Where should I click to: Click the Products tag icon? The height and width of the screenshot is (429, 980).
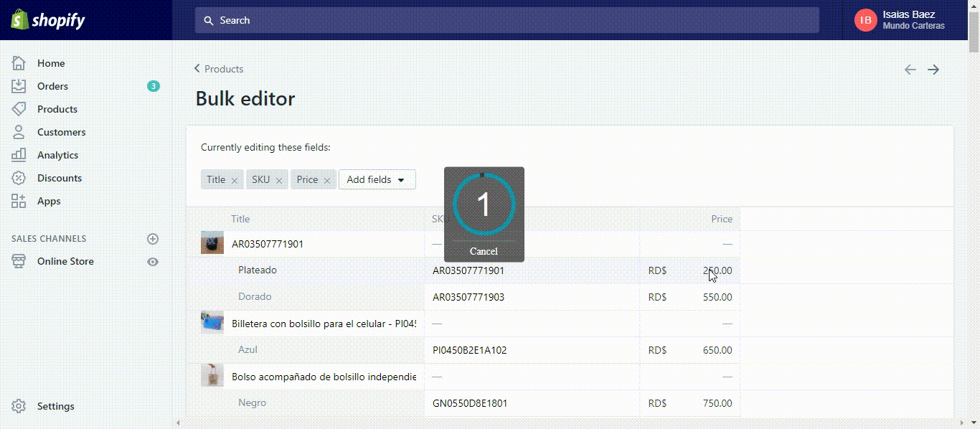pyautogui.click(x=19, y=109)
